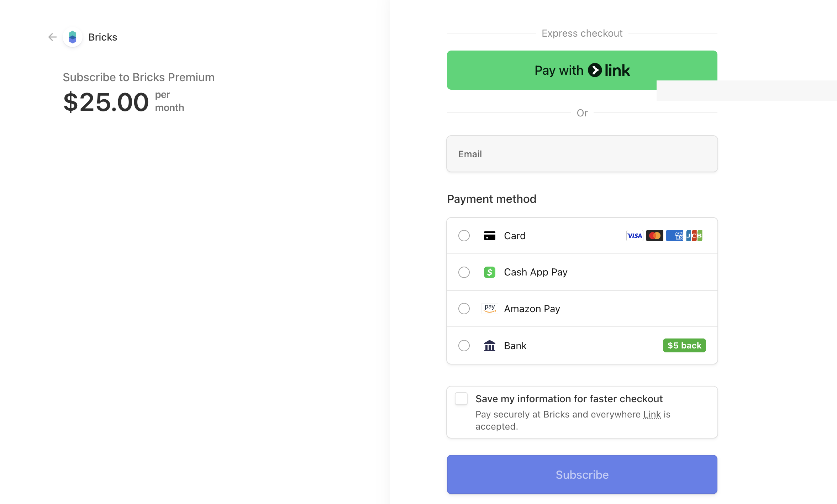
Task: Click the American Express brand icon
Action: [675, 236]
